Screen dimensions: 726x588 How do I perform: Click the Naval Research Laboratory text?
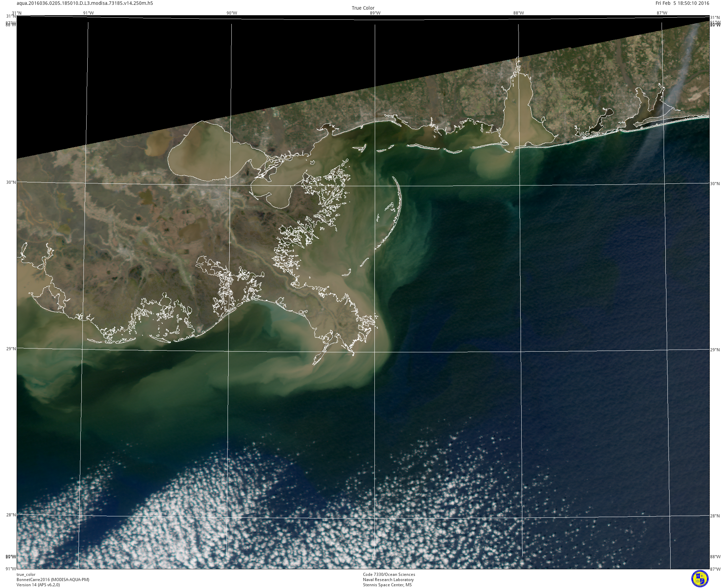(388, 580)
